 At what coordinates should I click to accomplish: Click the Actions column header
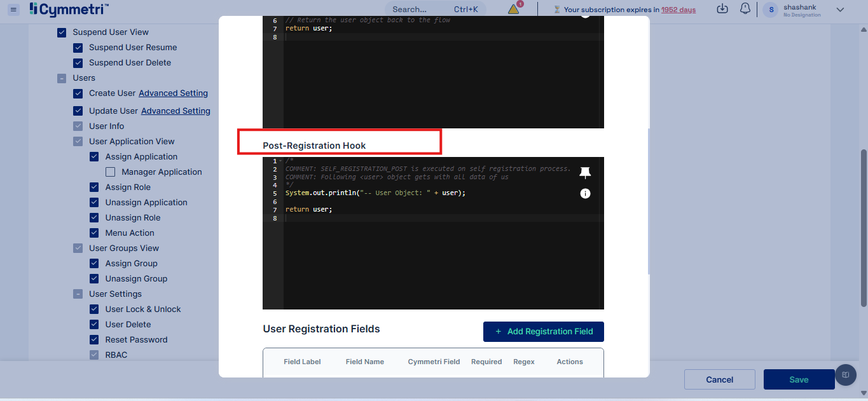tap(570, 362)
